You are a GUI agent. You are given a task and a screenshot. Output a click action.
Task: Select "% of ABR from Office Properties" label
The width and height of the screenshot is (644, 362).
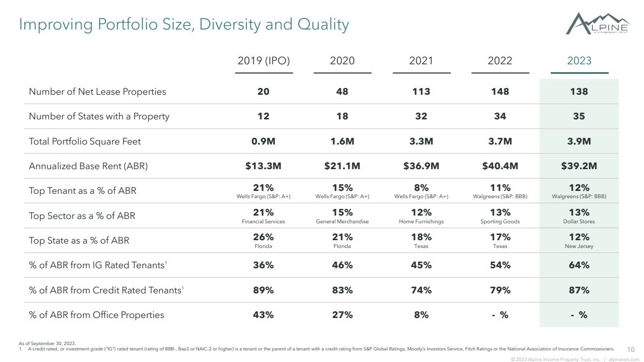[x=97, y=315]
